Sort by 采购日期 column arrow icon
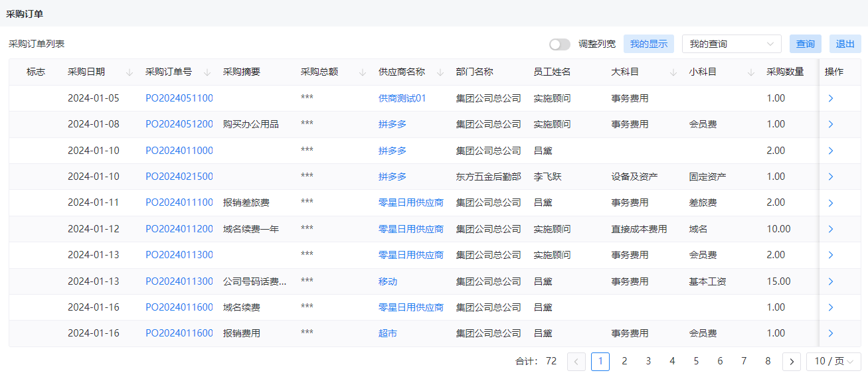 click(130, 72)
